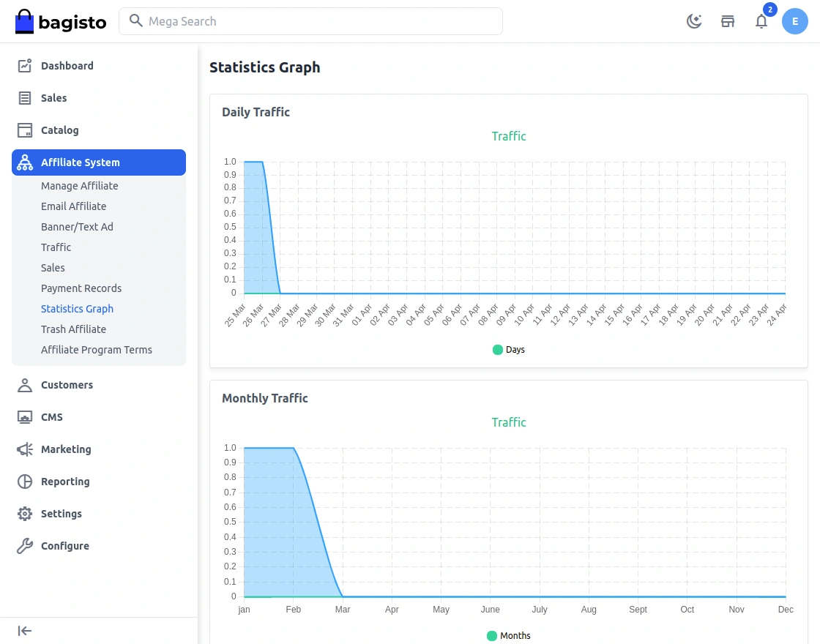
Task: Select the Sales icon in sidebar
Action: pyautogui.click(x=23, y=97)
